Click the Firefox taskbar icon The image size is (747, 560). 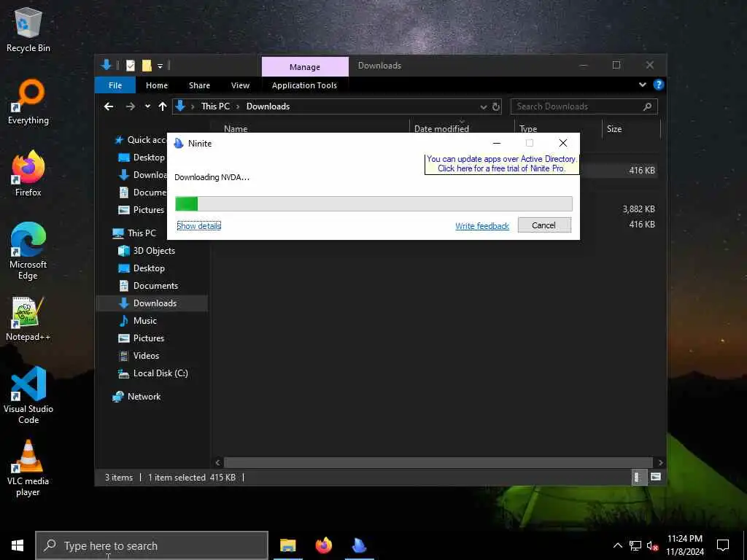point(323,545)
